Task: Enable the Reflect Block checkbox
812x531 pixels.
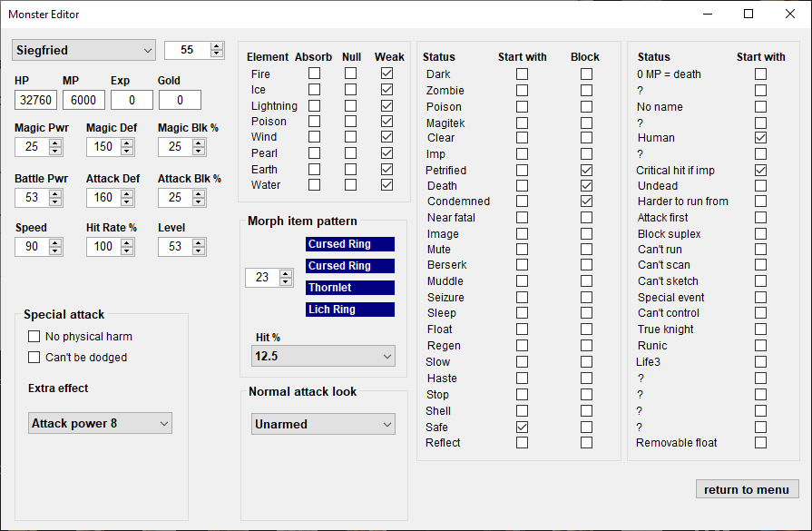Action: [x=586, y=442]
